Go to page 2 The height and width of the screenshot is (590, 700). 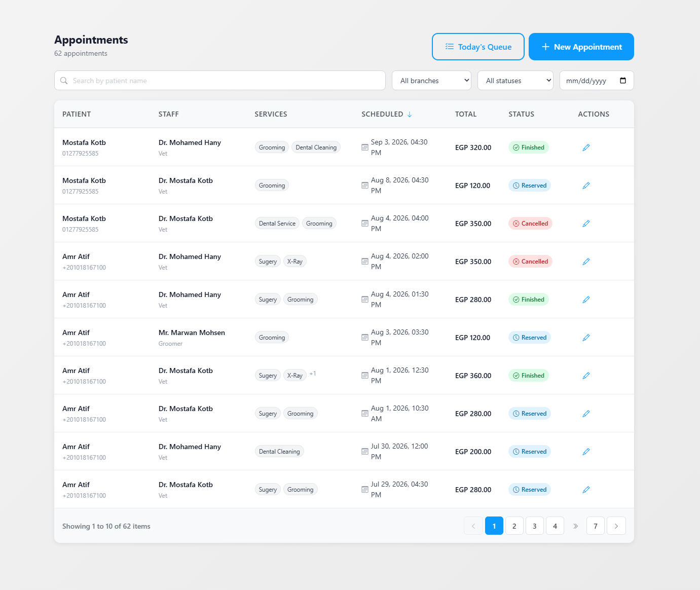point(514,526)
